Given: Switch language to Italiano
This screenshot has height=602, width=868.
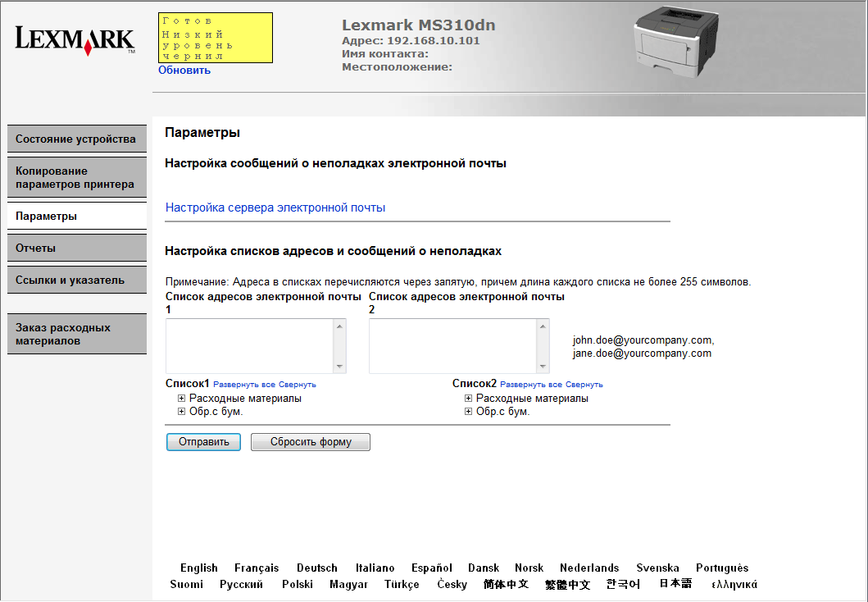Looking at the screenshot, I should tap(375, 568).
